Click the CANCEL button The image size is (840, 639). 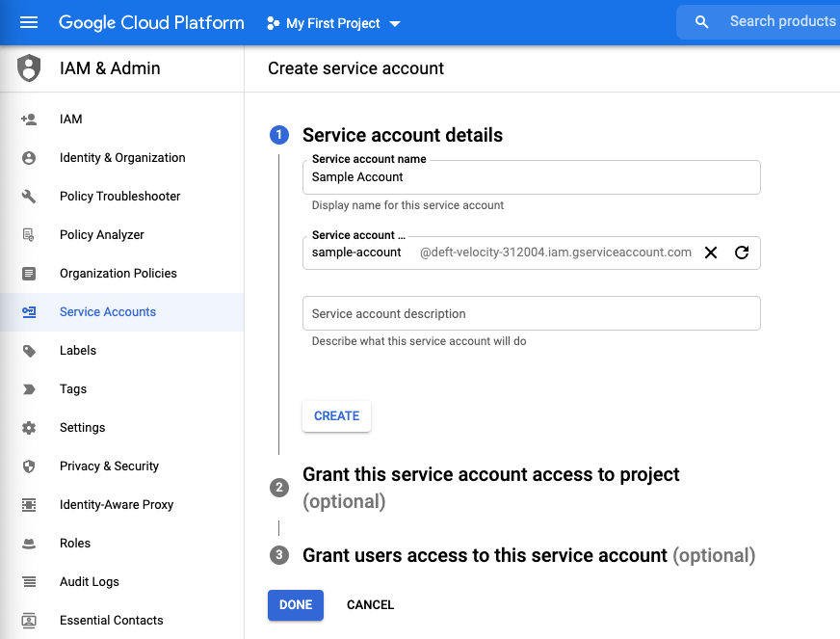[x=370, y=605]
